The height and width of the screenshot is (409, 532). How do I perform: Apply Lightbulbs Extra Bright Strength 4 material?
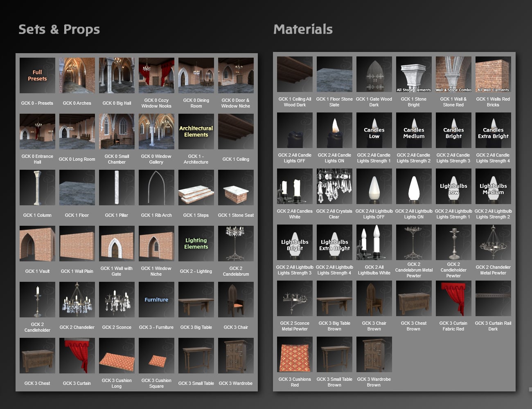pos(334,242)
